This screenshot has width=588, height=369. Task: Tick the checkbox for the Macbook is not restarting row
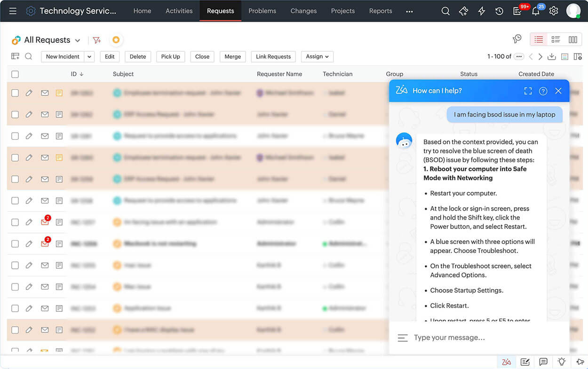click(x=15, y=244)
